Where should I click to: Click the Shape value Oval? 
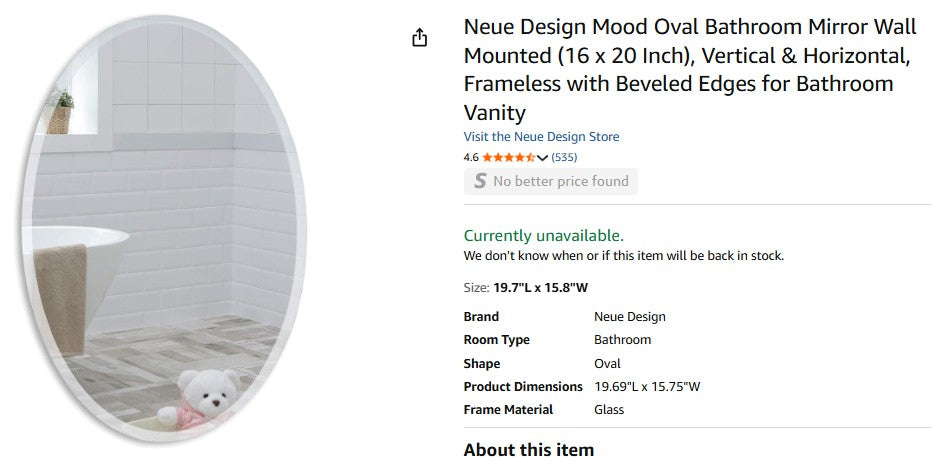607,363
